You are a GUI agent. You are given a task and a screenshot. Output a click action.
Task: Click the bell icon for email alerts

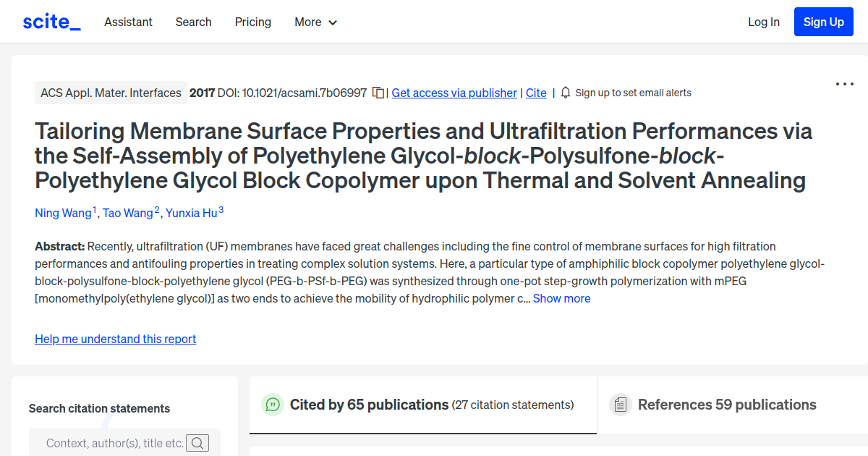(565, 93)
